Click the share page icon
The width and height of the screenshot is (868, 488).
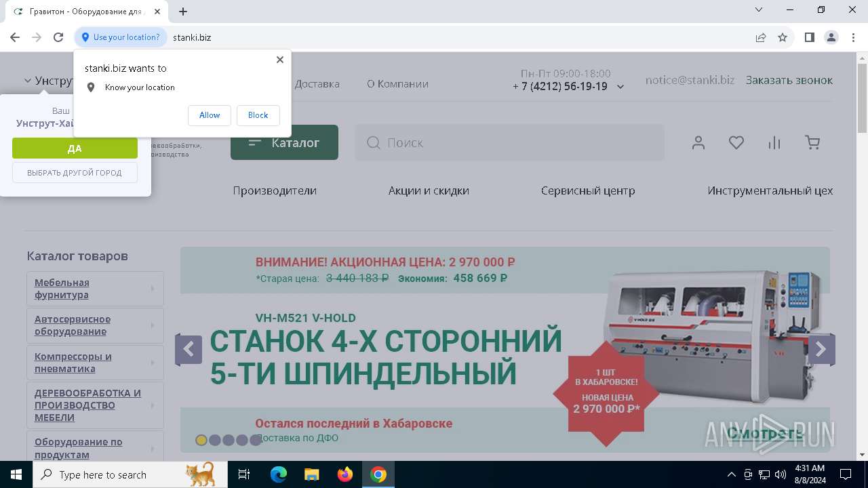click(x=761, y=37)
